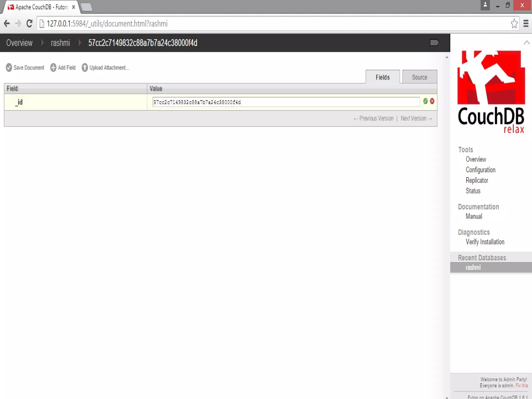Click the _id value input field
This screenshot has width=532, height=399.
[286, 102]
